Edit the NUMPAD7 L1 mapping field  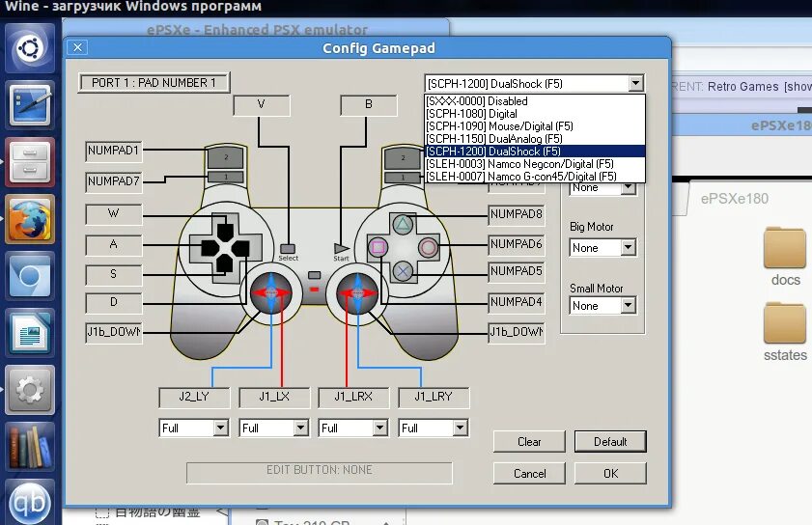114,181
